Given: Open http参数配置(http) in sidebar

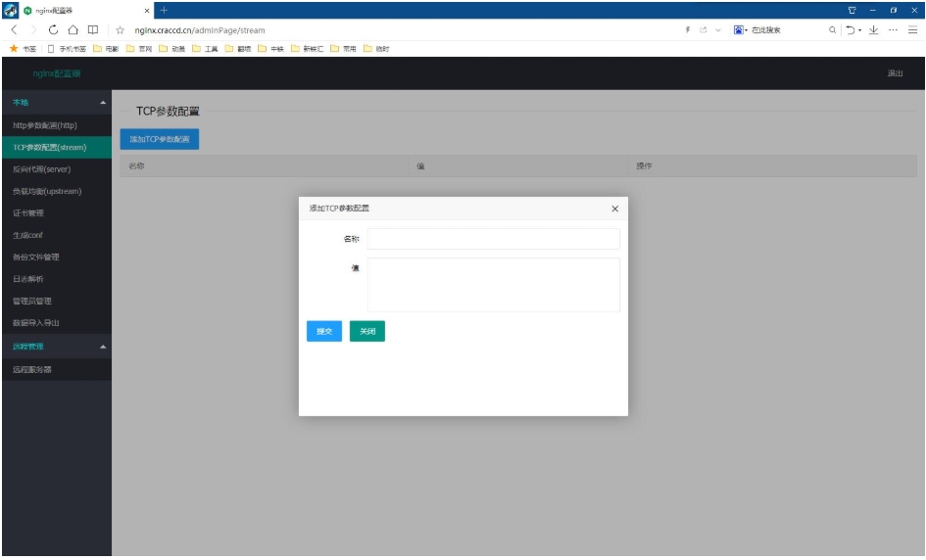Looking at the screenshot, I should [44, 125].
